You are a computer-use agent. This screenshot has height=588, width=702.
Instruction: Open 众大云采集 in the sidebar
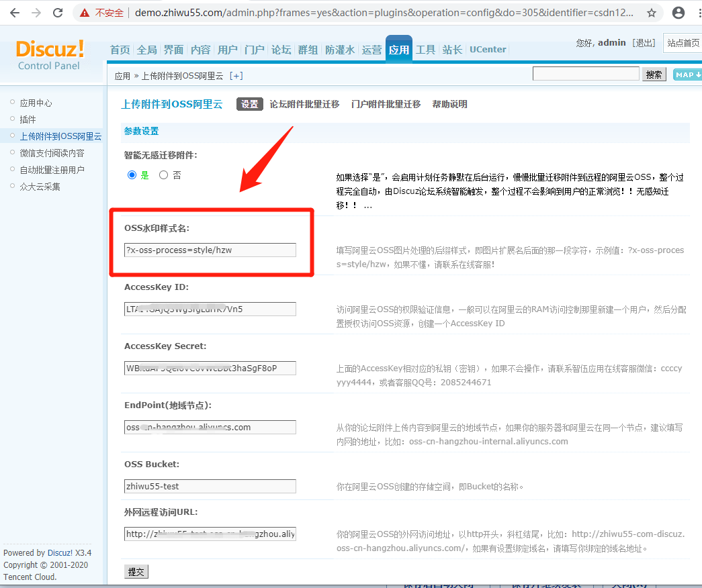click(x=40, y=187)
